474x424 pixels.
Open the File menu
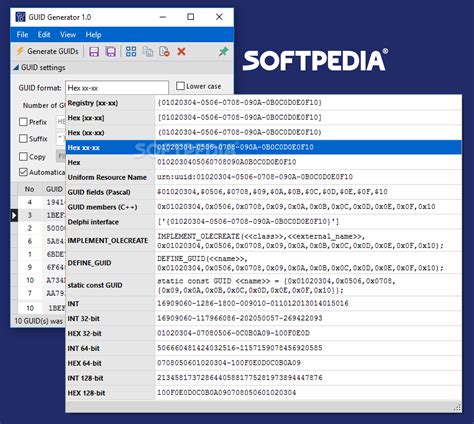coord(22,35)
